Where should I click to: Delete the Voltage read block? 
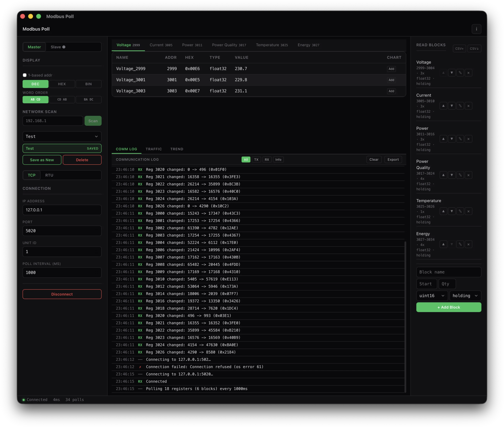pos(468,73)
